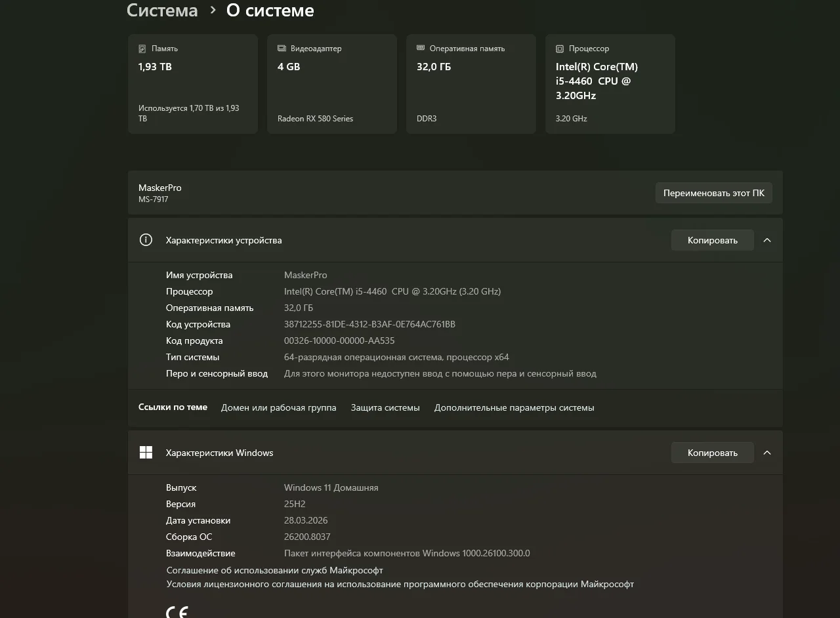Click the processor value in device specifications
Image resolution: width=840 pixels, height=618 pixels.
click(392, 291)
